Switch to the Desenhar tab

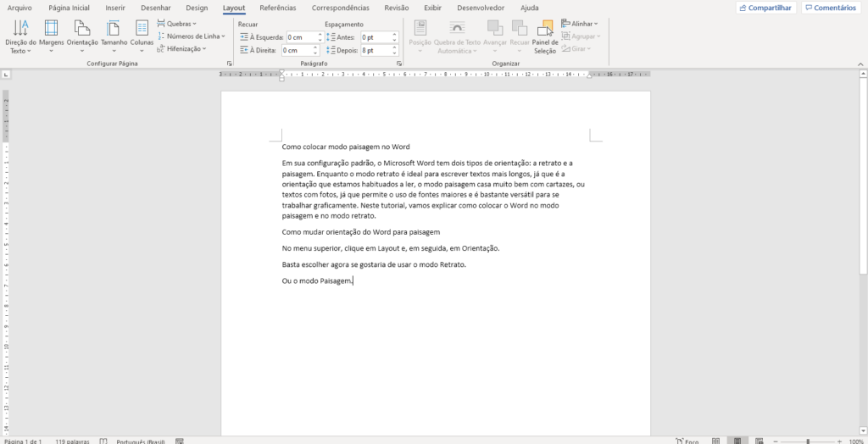156,8
